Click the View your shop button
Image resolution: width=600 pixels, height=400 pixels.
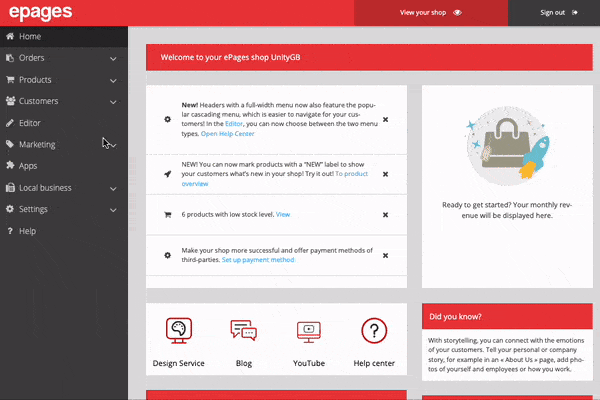431,13
